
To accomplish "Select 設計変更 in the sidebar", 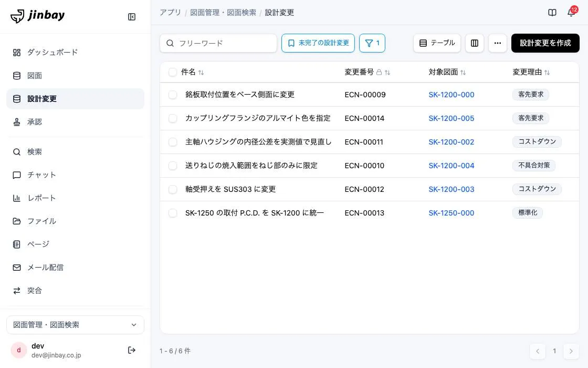I will pyautogui.click(x=76, y=99).
